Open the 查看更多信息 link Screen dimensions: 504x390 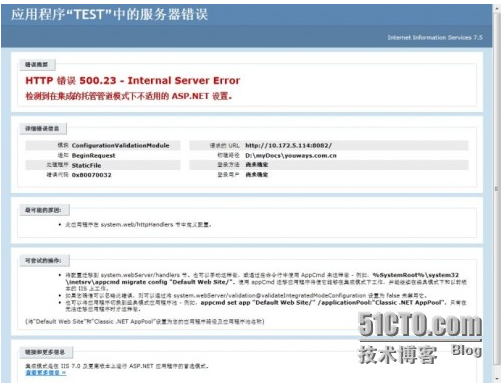tap(46, 373)
